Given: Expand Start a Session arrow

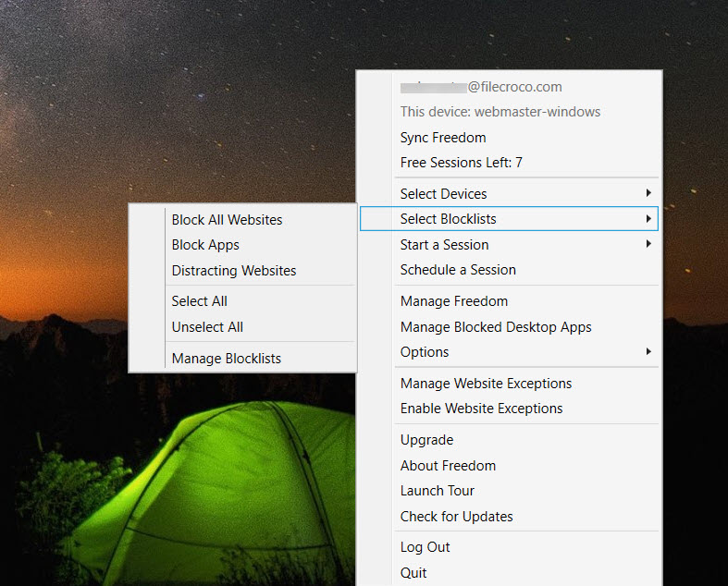Looking at the screenshot, I should coord(648,244).
